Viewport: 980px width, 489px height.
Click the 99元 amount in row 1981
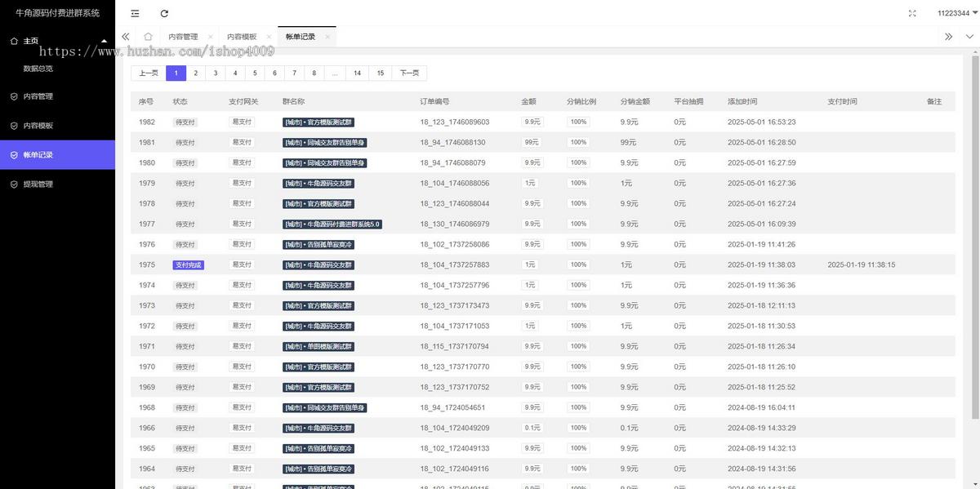click(532, 143)
